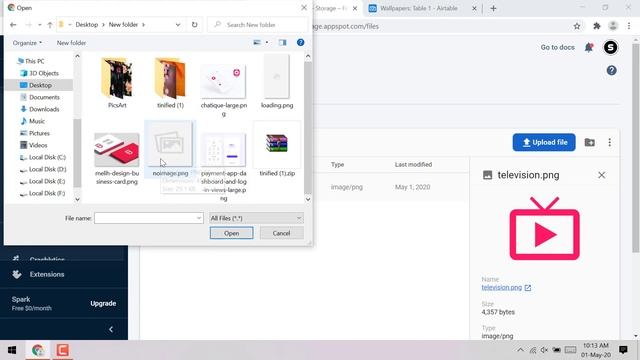
Task: Go back in the Open dialog
Action: [x=13, y=25]
